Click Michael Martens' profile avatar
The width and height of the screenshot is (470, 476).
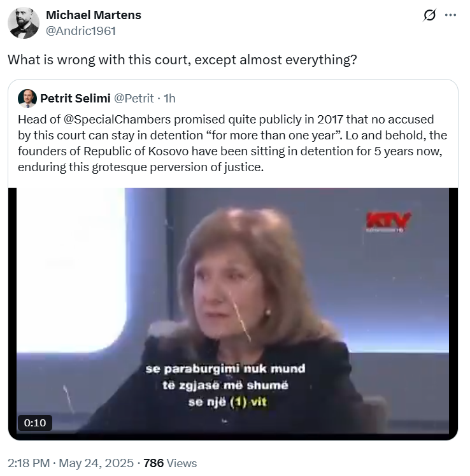coord(23,23)
